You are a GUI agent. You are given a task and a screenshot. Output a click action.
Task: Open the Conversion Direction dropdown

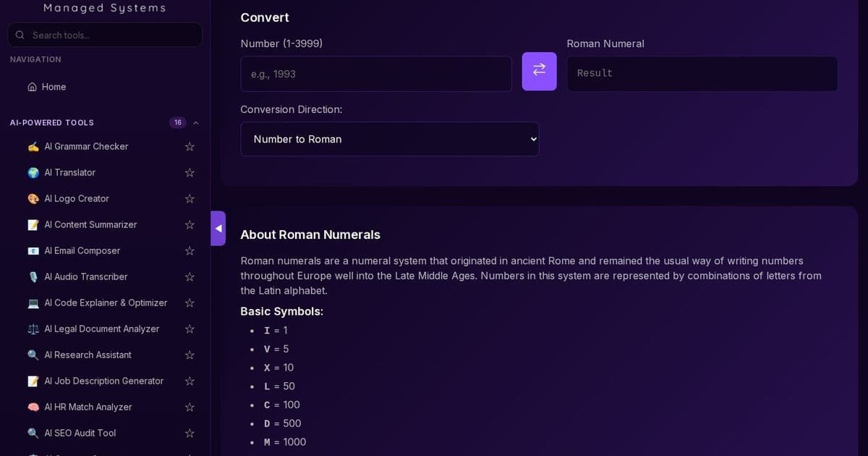(389, 139)
